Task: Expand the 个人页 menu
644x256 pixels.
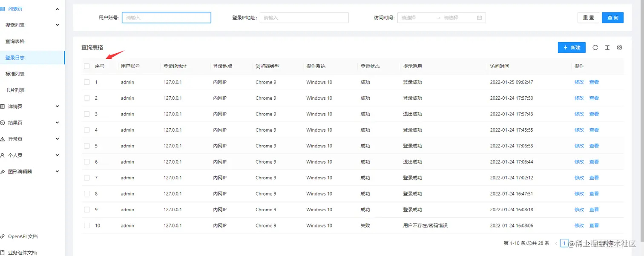Action: 57,155
